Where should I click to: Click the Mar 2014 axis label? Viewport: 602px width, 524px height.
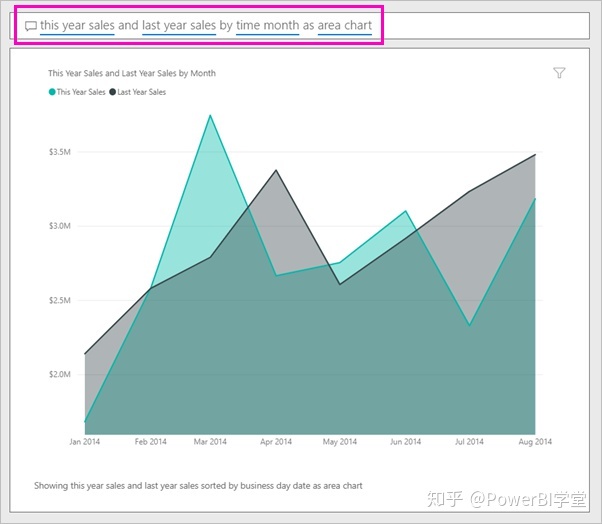210,441
